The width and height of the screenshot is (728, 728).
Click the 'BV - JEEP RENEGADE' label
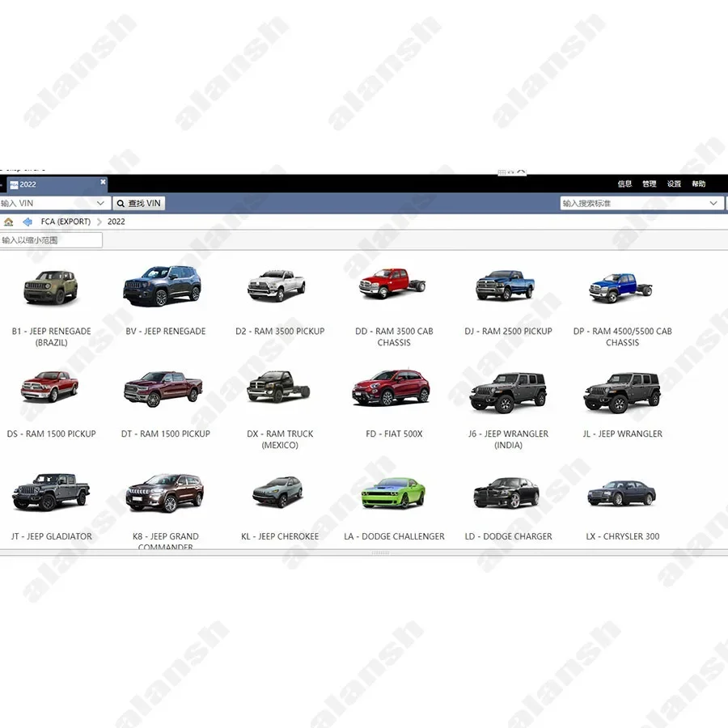(x=165, y=331)
